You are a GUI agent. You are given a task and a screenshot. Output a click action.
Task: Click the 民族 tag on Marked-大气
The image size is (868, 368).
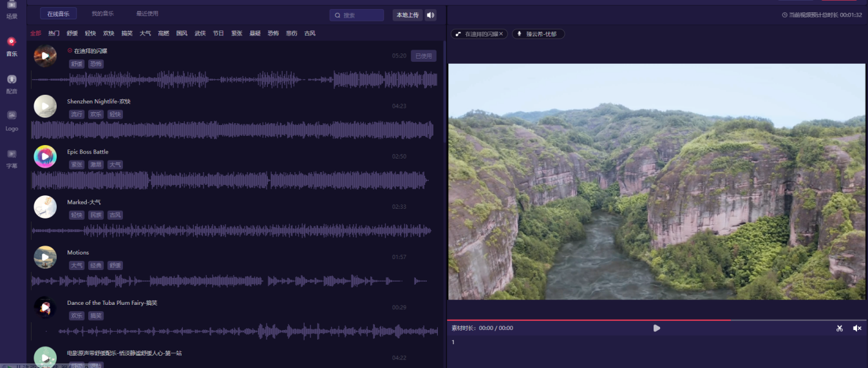[x=96, y=215]
